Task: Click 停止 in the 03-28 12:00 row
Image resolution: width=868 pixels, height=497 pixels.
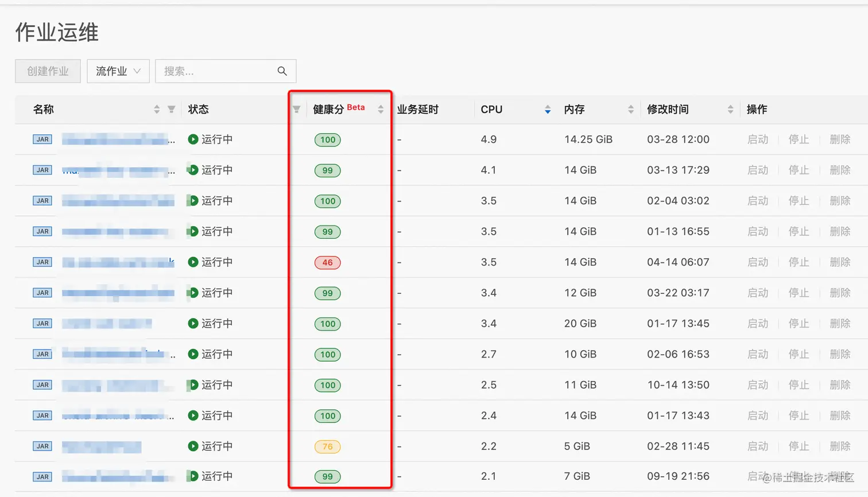Action: pos(799,139)
